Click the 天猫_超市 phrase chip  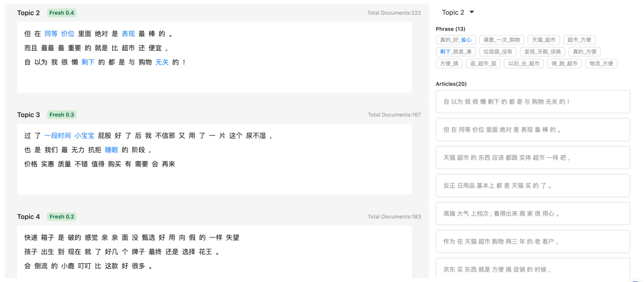543,40
